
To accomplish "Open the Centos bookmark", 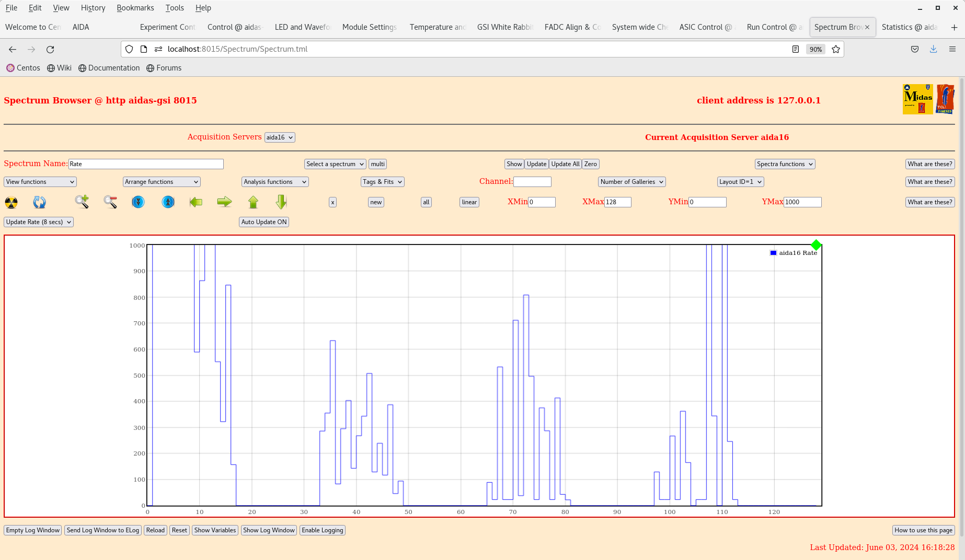I will click(23, 68).
